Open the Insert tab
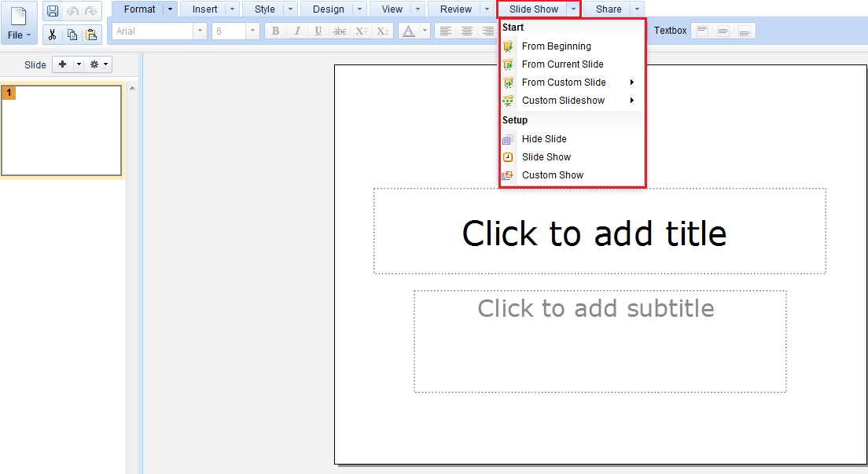Screen dimensions: 868x474 (x=204, y=9)
